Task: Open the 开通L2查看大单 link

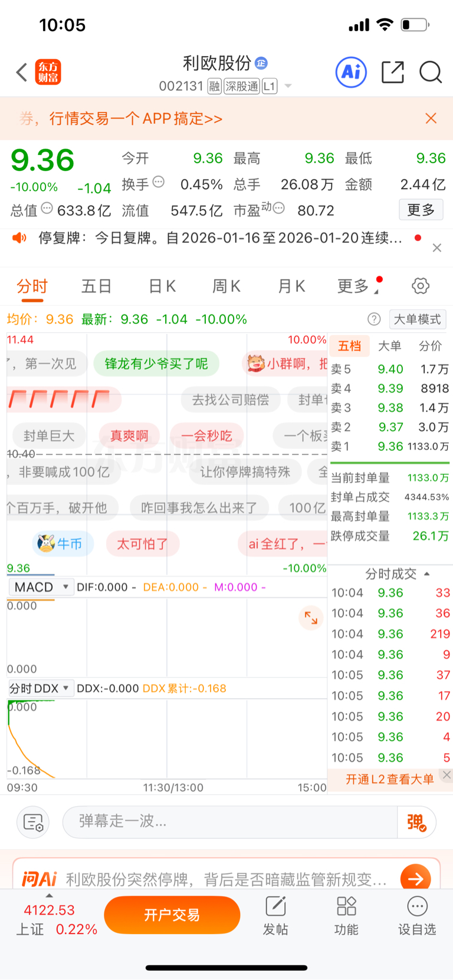Action: tap(389, 779)
